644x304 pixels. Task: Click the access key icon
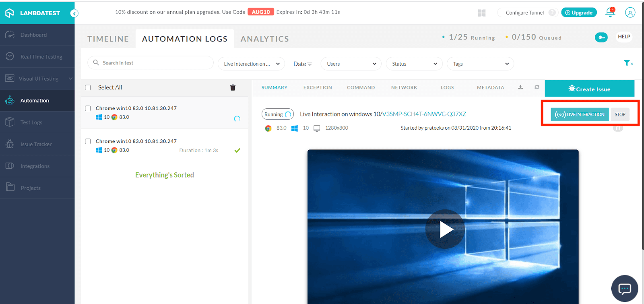601,37
